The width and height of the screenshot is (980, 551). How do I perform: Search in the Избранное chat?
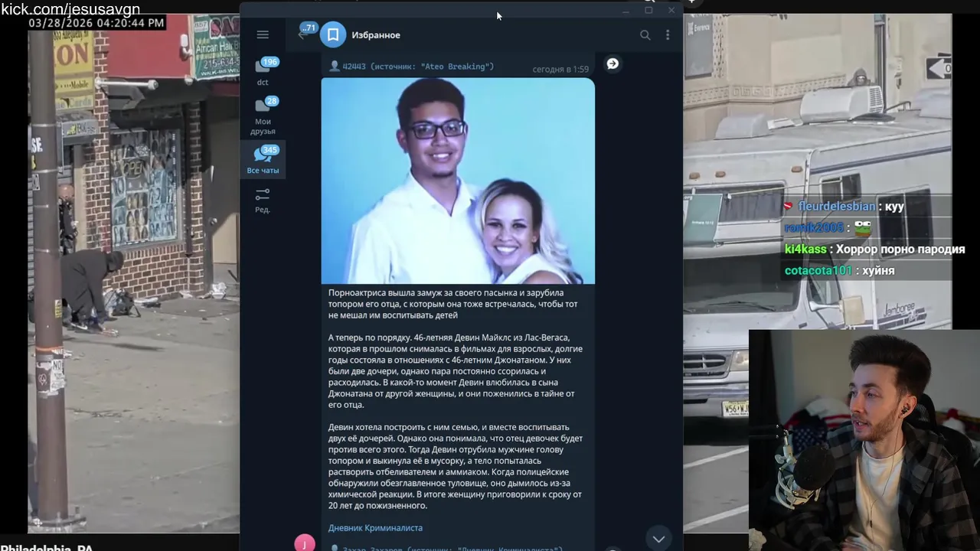pos(645,34)
